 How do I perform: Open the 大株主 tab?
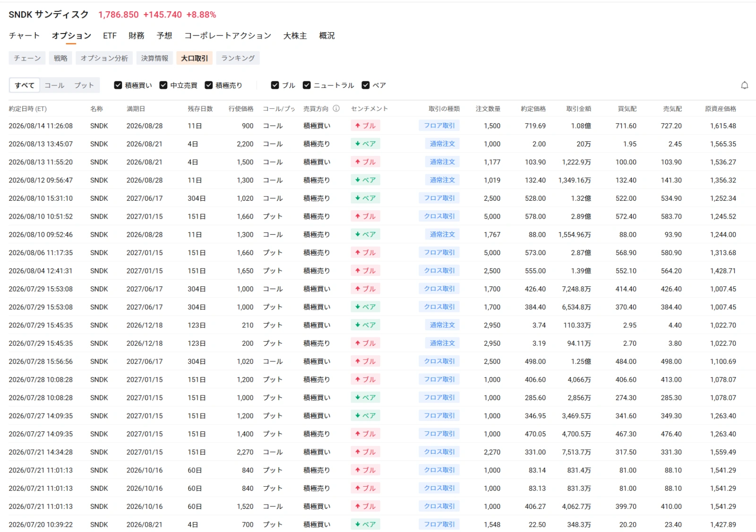coord(295,35)
